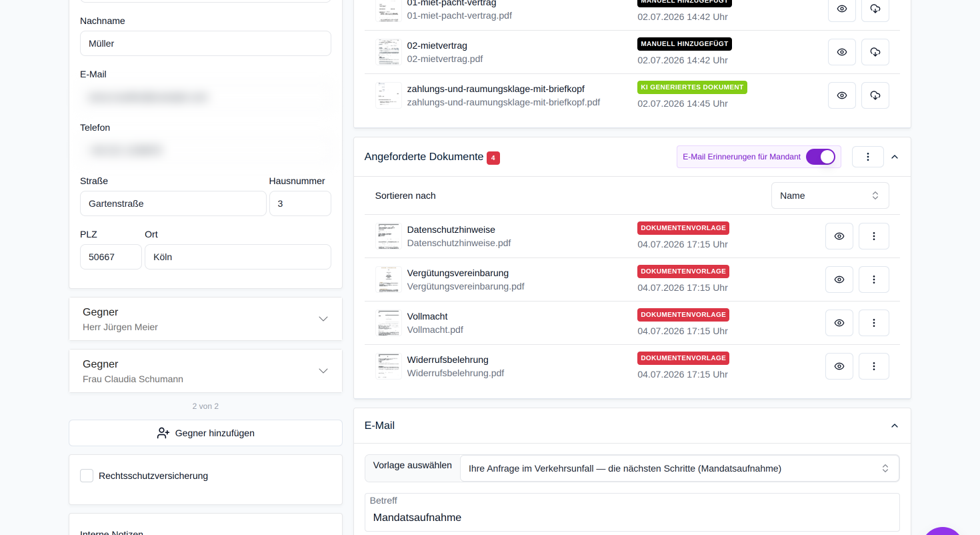Viewport: 980px width, 535px height.
Task: Open Angeforderte Dokumente three-dot menu
Action: [x=868, y=157]
